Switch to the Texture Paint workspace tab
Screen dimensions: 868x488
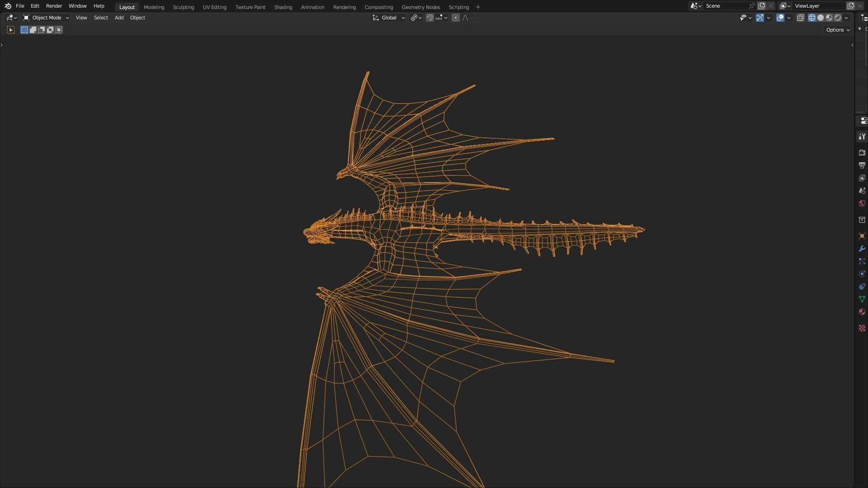click(x=250, y=7)
